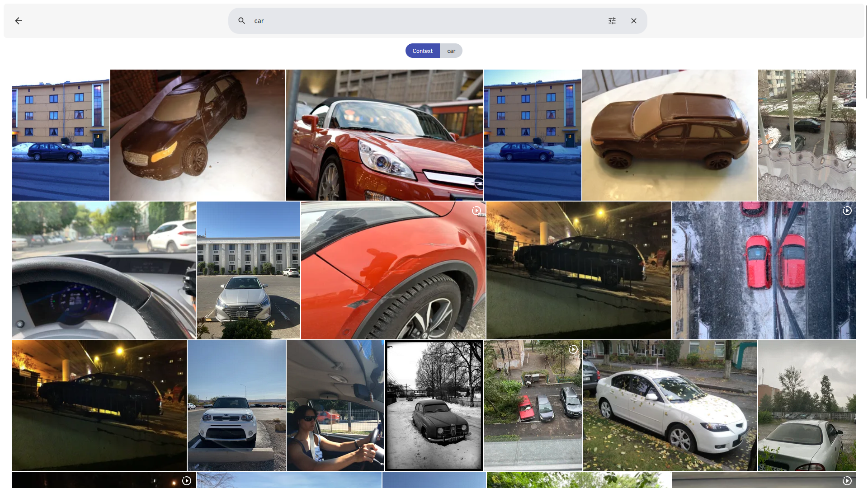Image resolution: width=868 pixels, height=488 pixels.
Task: Click the live photo icon on the bottom-left dark thumbnail
Action: (x=187, y=481)
